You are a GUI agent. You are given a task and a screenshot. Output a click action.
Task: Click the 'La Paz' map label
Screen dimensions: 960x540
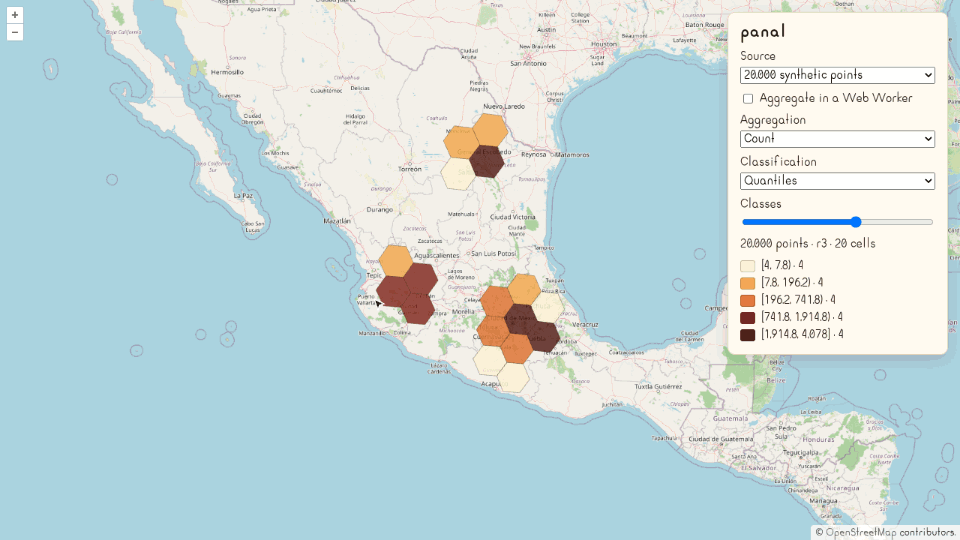[x=243, y=196]
